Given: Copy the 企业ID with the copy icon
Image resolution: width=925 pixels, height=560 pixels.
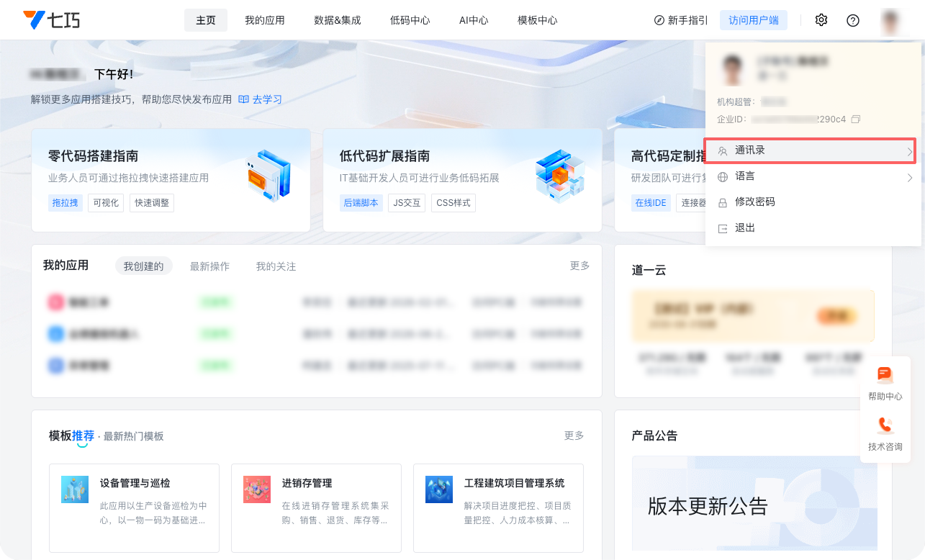Looking at the screenshot, I should (x=856, y=119).
